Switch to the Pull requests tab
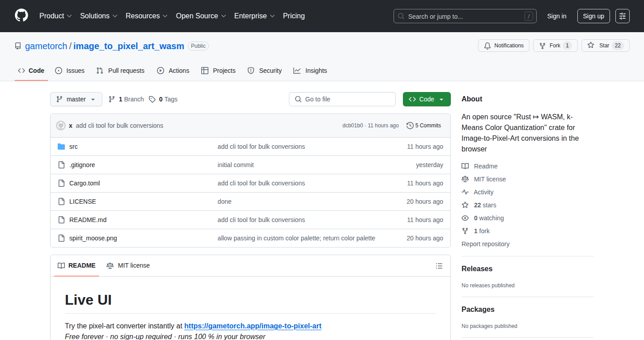Viewport: 644px width, 340px height. pos(121,71)
